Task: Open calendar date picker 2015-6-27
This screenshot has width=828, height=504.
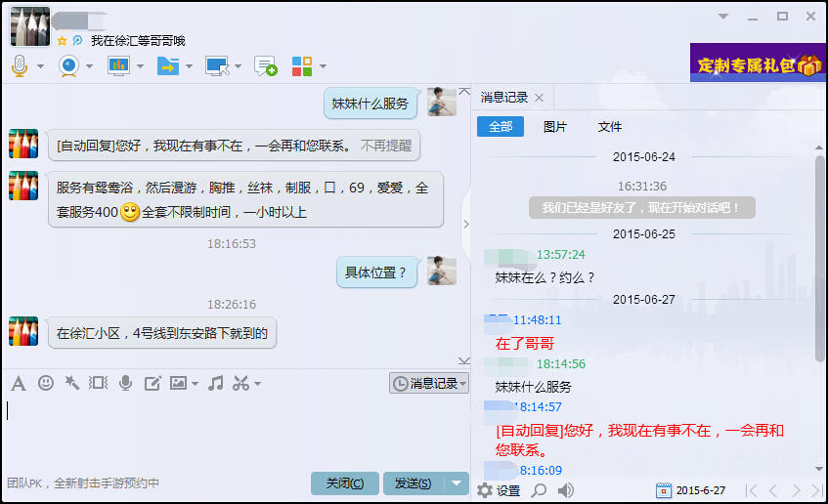Action: click(x=691, y=490)
